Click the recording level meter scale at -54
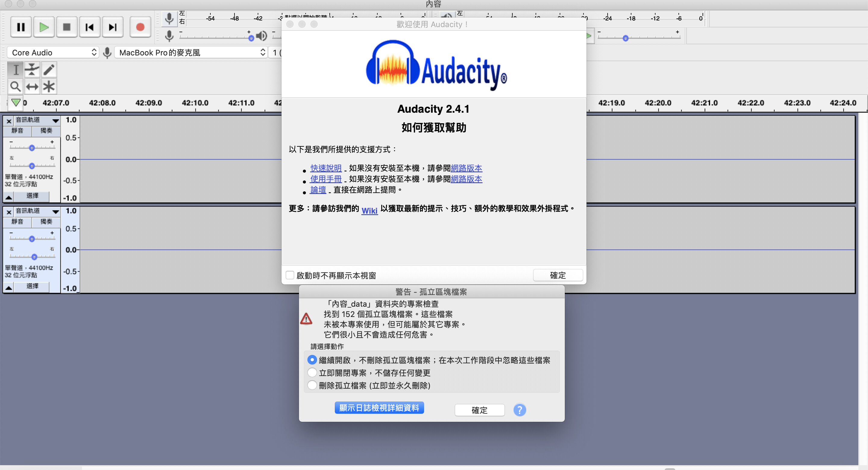Viewport: 868px width, 470px height. (210, 18)
